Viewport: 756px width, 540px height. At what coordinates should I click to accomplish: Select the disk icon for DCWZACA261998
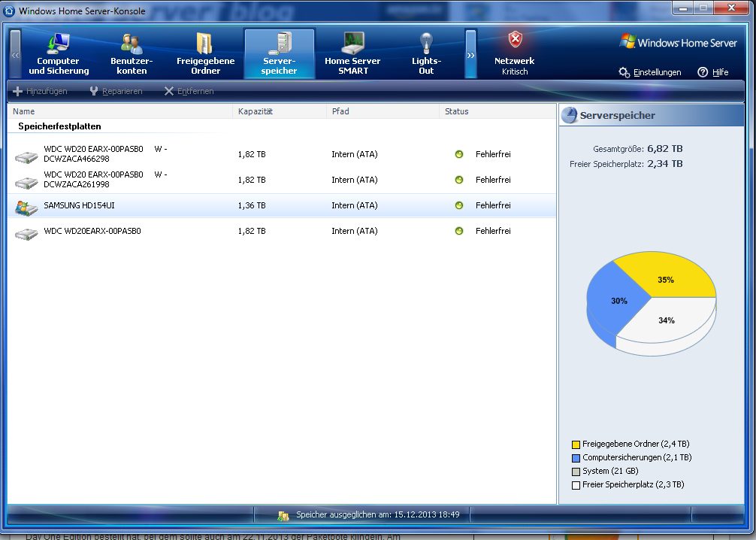point(26,183)
